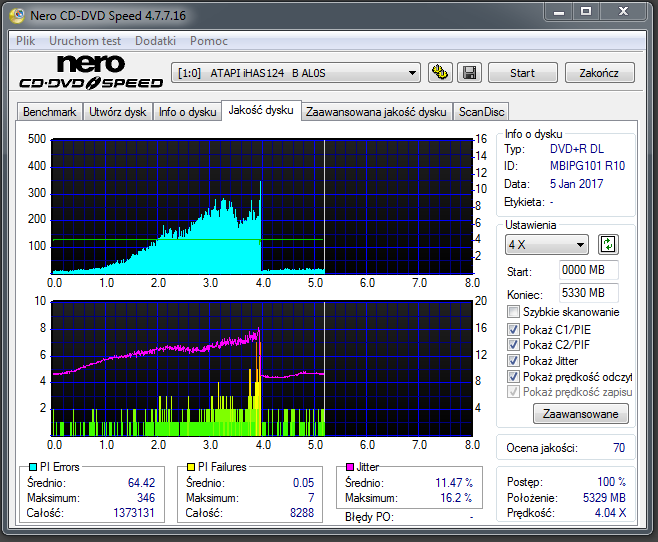Click the disc type value DVD+R DL

click(x=577, y=149)
